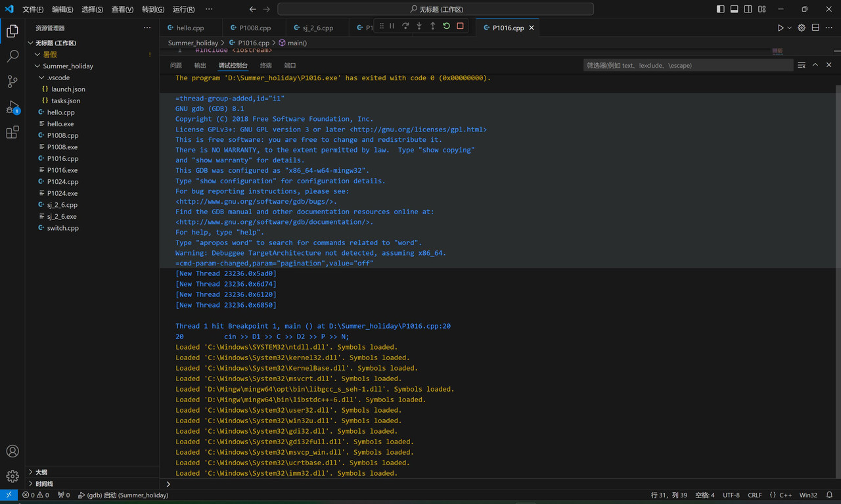Pause the debug session
Viewport: 841px width, 504px height.
[x=392, y=26]
